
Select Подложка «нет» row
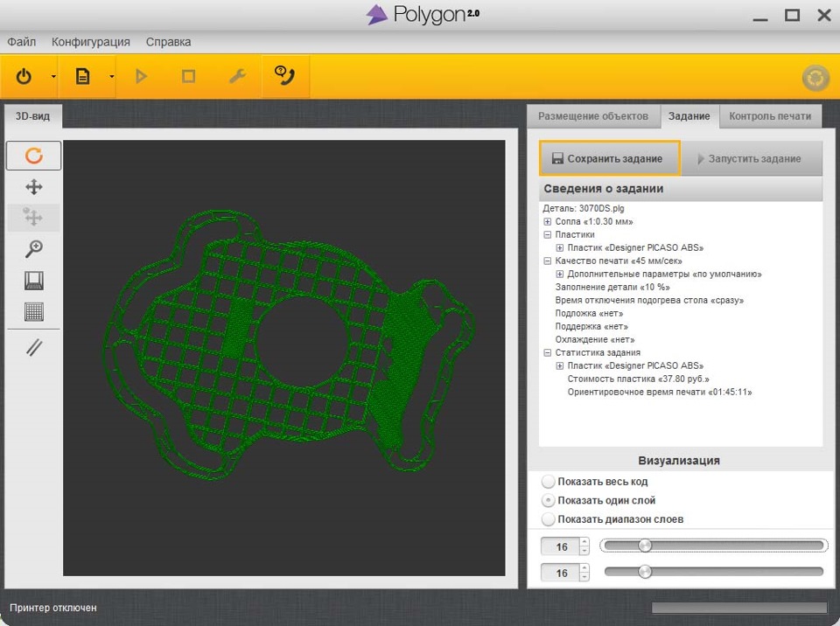(589, 313)
